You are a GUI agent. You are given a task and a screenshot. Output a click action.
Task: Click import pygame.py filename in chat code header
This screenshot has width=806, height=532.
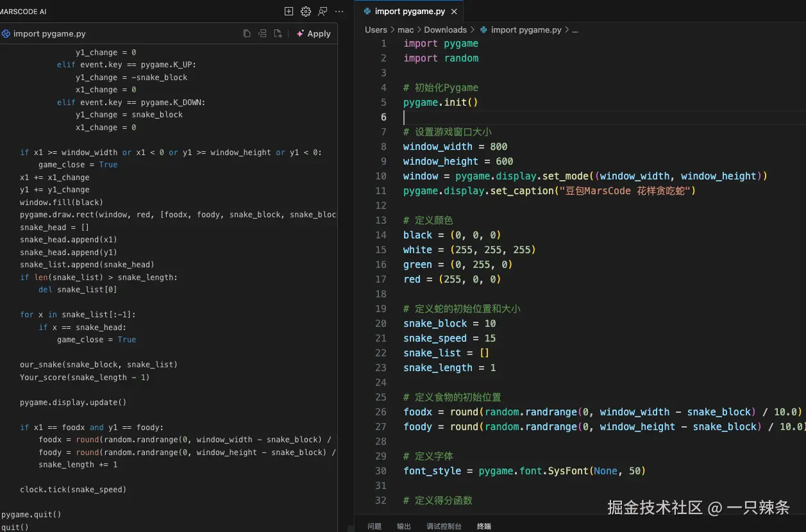(x=49, y=34)
